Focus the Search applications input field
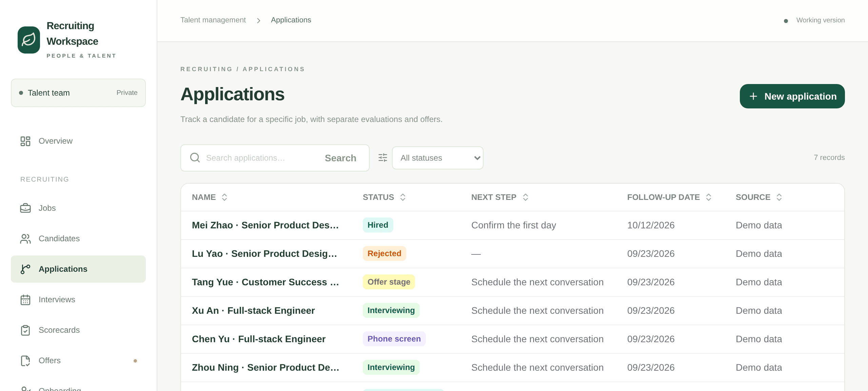Screen dimensions: 868x391 (x=261, y=158)
